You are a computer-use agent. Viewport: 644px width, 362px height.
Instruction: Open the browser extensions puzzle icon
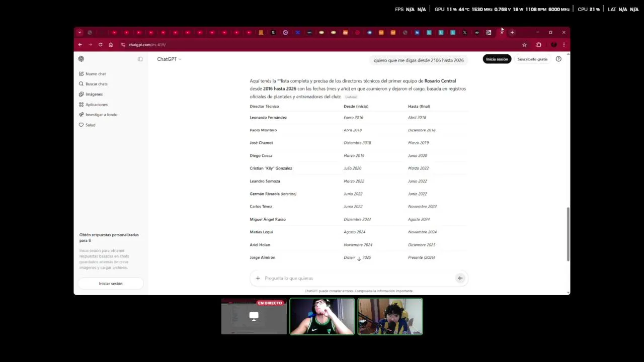coord(539,45)
